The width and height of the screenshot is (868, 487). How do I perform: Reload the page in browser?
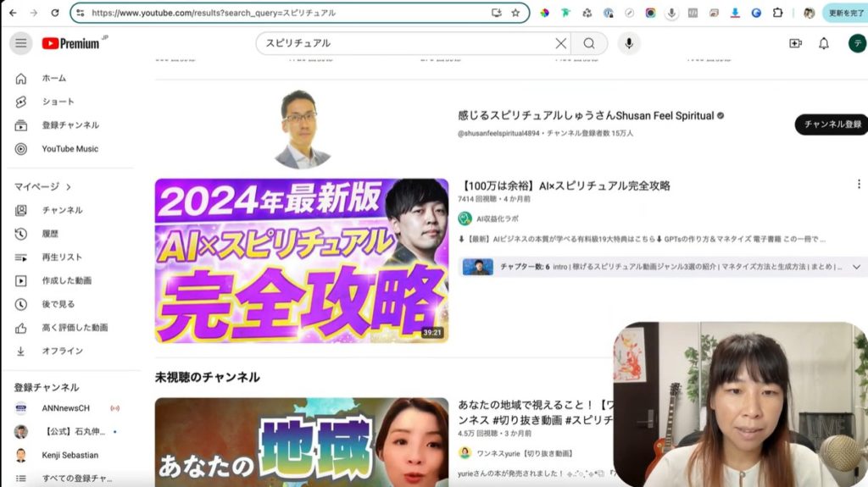pos(55,13)
